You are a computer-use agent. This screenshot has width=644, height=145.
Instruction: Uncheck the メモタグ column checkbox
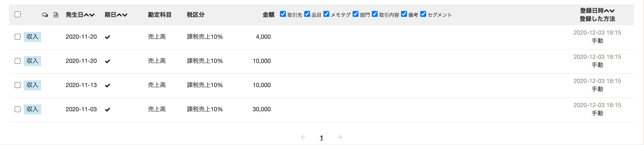pos(326,14)
